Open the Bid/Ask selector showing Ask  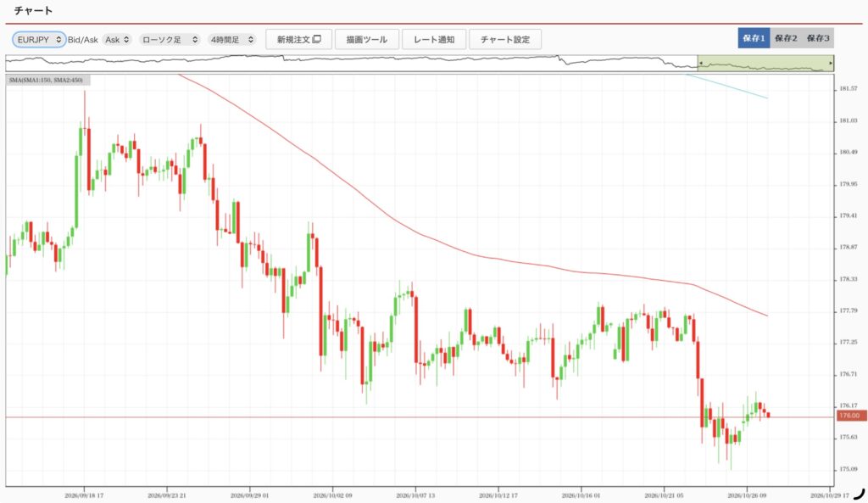pyautogui.click(x=117, y=39)
